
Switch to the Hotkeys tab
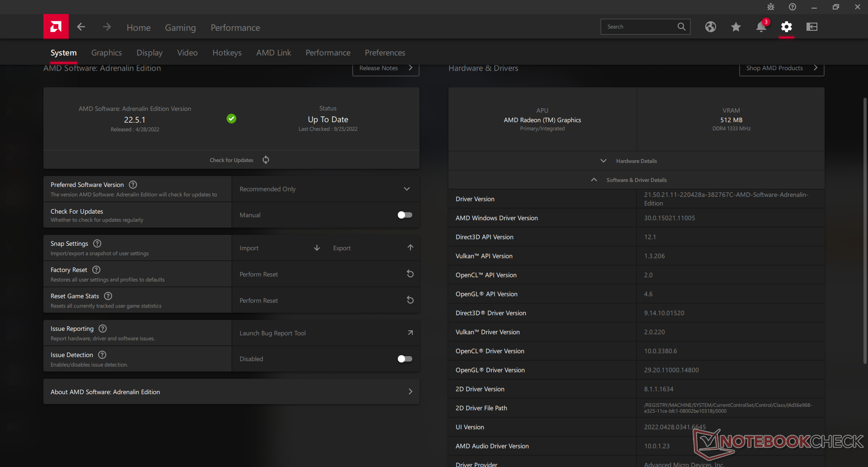227,52
